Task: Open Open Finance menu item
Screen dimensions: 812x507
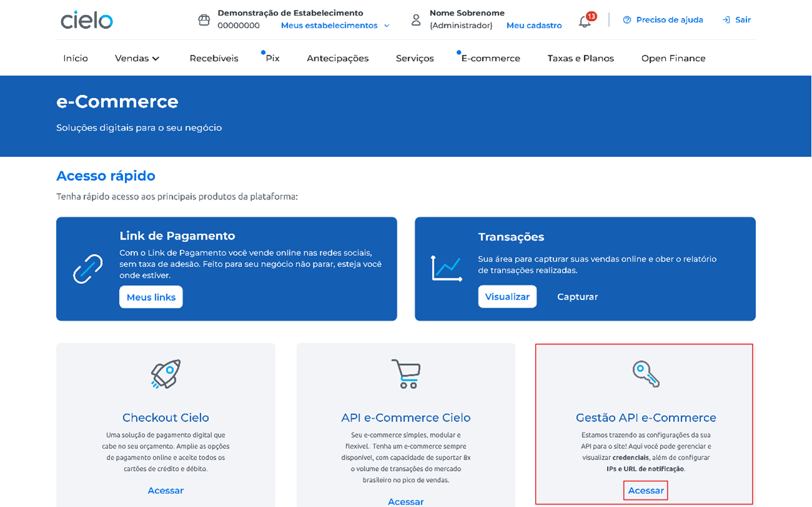Action: coord(673,58)
